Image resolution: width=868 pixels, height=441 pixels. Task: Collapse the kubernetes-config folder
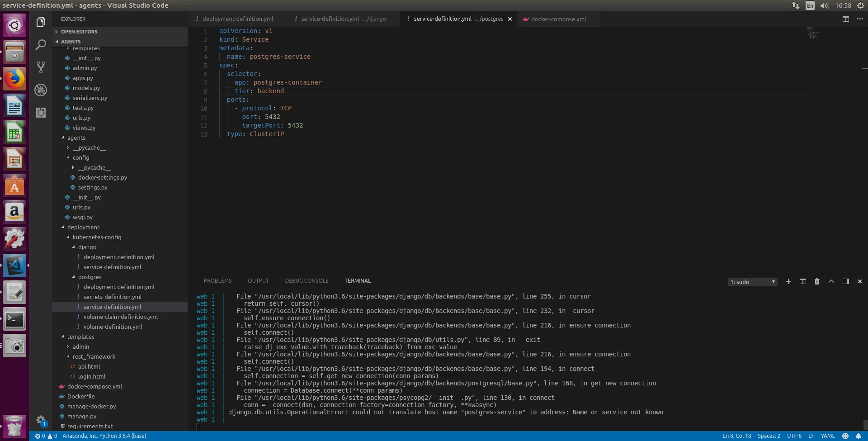(x=97, y=237)
